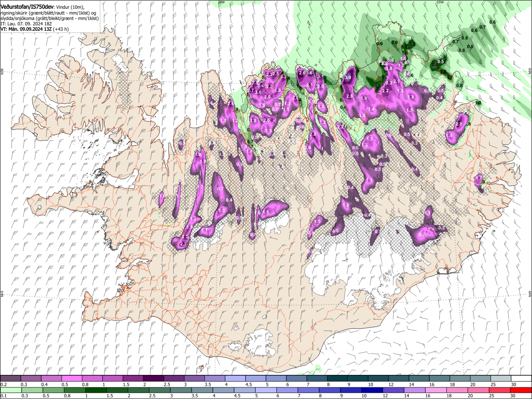Click the slydda/snjókoma legend description line
This screenshot has height=399, width=532.
[x=49, y=18]
